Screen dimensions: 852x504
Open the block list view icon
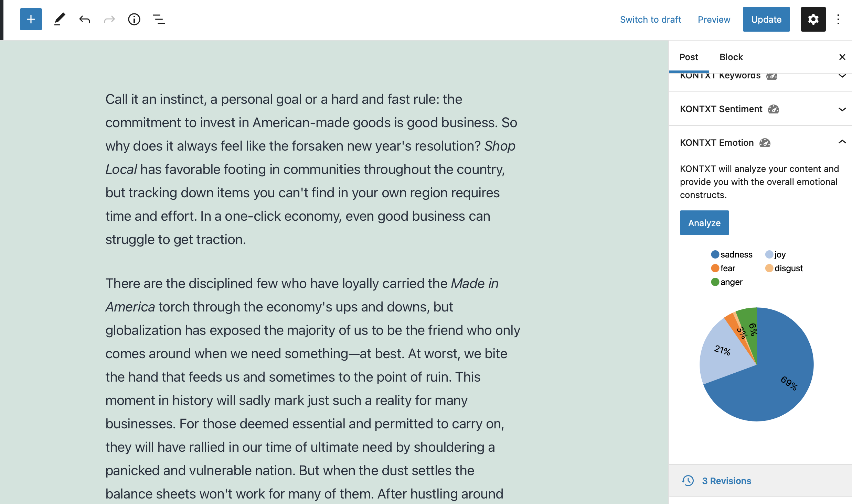pos(159,19)
